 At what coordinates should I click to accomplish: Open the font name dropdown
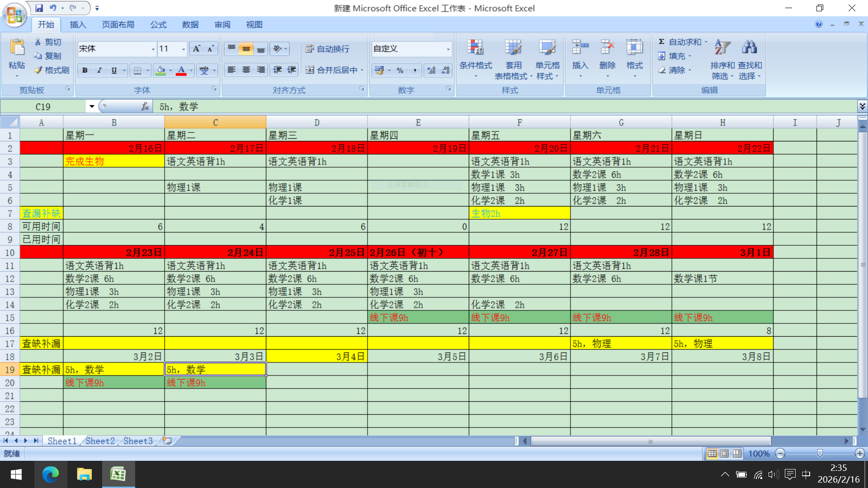(153, 49)
